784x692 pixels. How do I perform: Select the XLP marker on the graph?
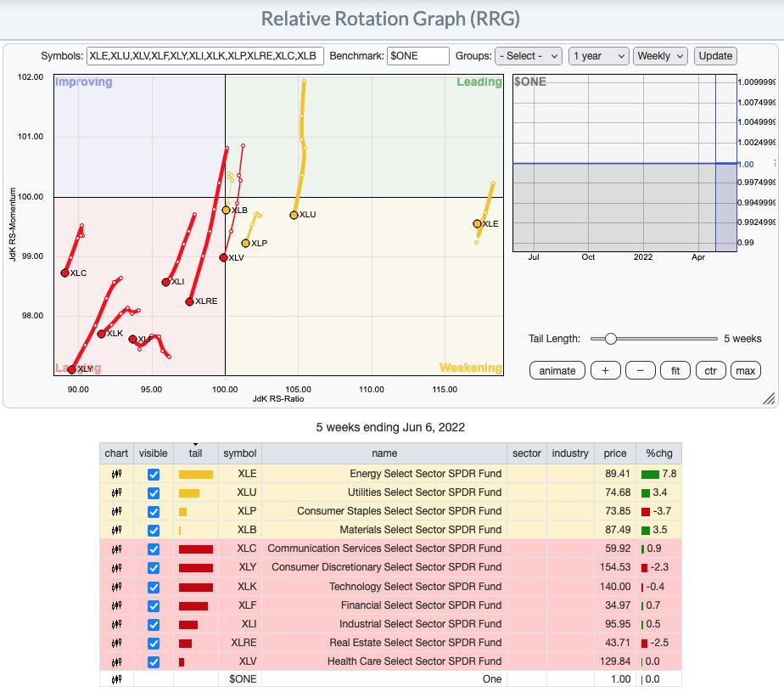point(245,243)
